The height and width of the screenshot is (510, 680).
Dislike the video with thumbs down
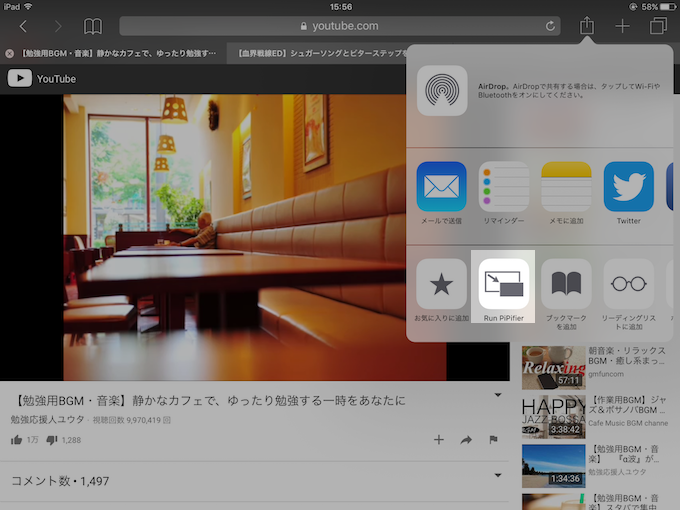point(52,440)
